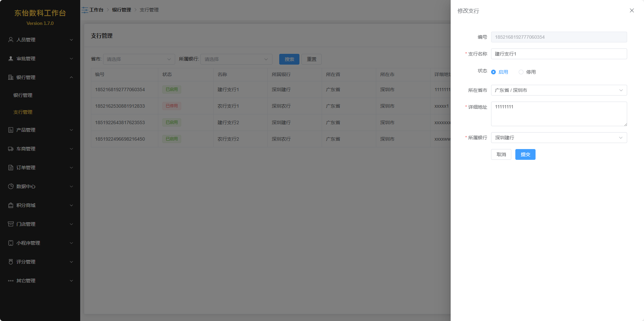Click the 评分管理 medal icon

[x=11, y=262]
